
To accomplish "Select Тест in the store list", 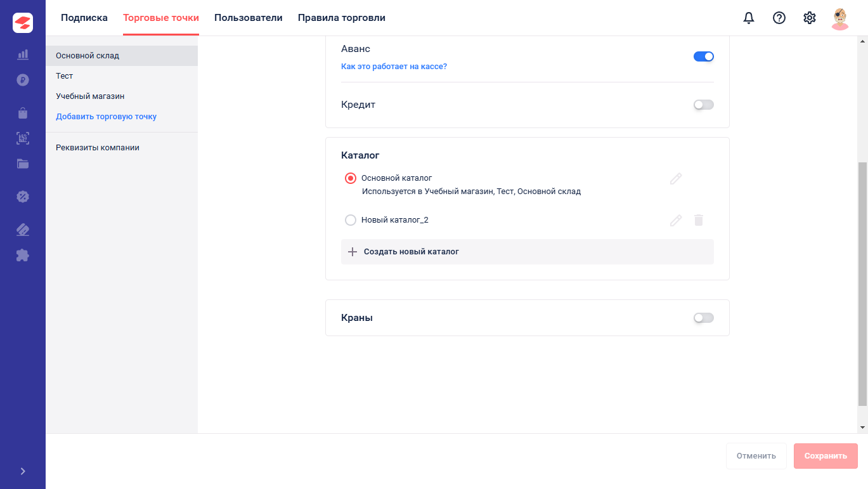I will (x=122, y=76).
